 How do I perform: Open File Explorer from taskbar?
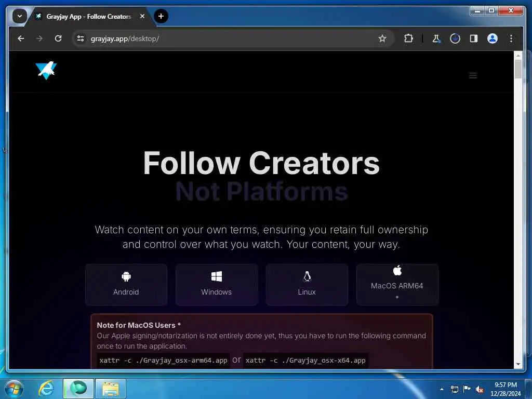point(111,389)
